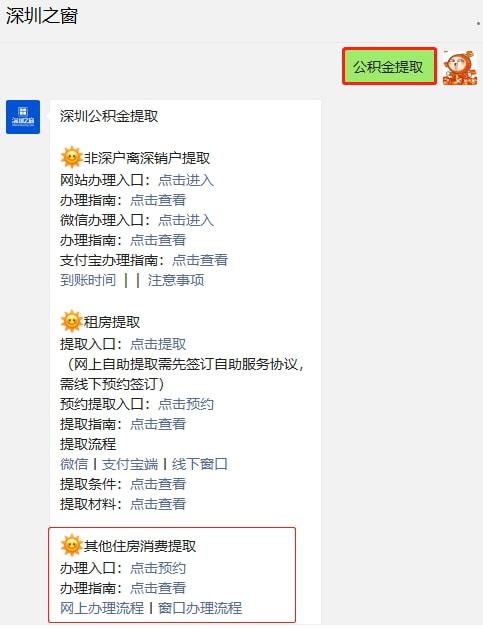Open the 窗口办理流程 link
483x628 pixels.
pyautogui.click(x=200, y=608)
